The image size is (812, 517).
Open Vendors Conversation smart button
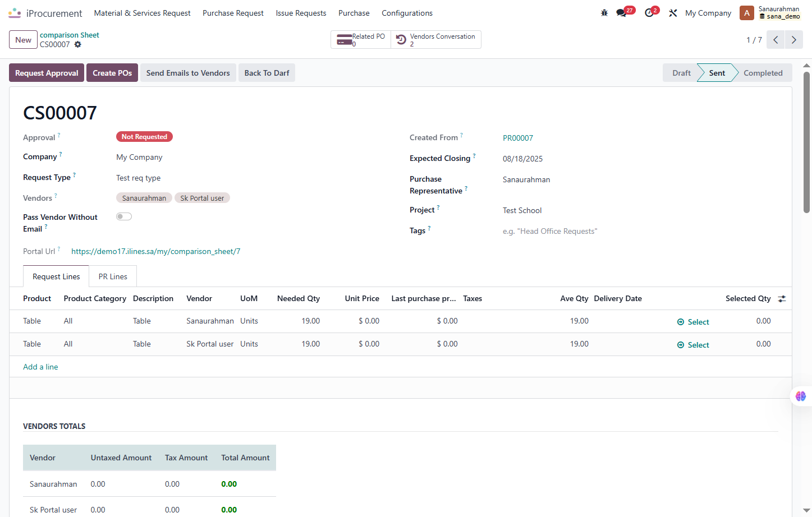click(436, 40)
